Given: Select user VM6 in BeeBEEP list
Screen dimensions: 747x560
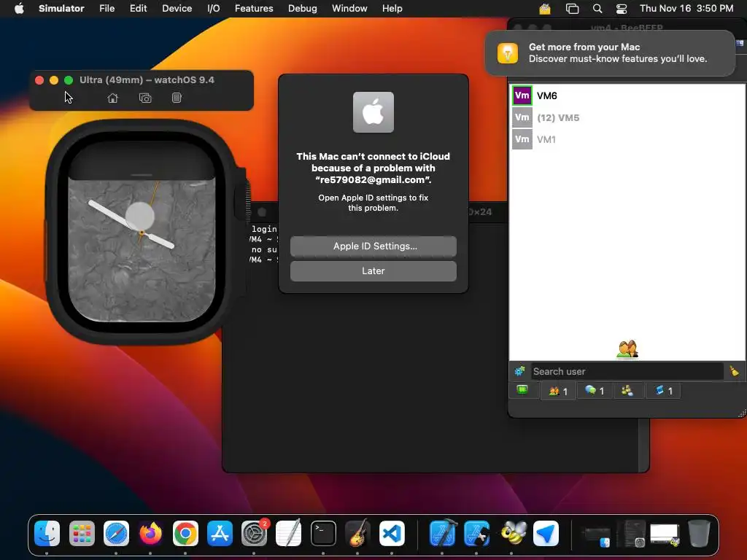Looking at the screenshot, I should point(627,96).
